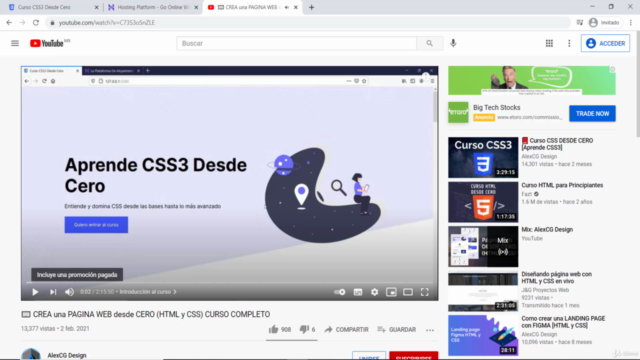Viewport: 640px width, 360px height.
Task: Save video with GUARDAR
Action: tap(396, 329)
